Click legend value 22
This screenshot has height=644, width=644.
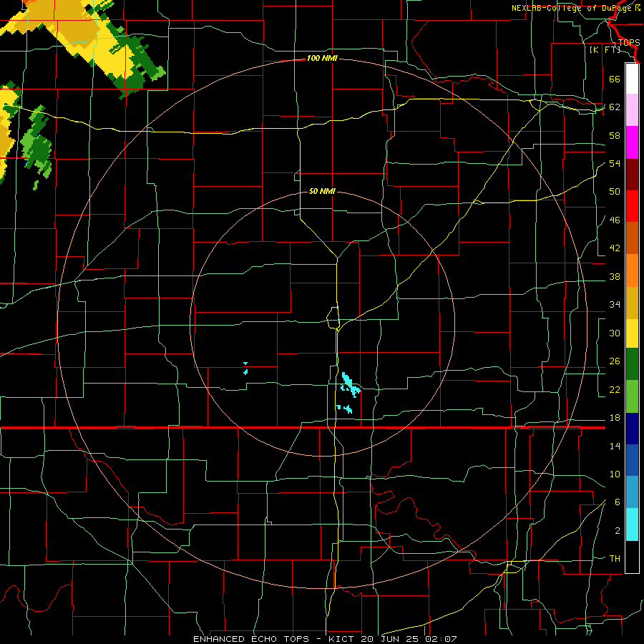tap(615, 389)
